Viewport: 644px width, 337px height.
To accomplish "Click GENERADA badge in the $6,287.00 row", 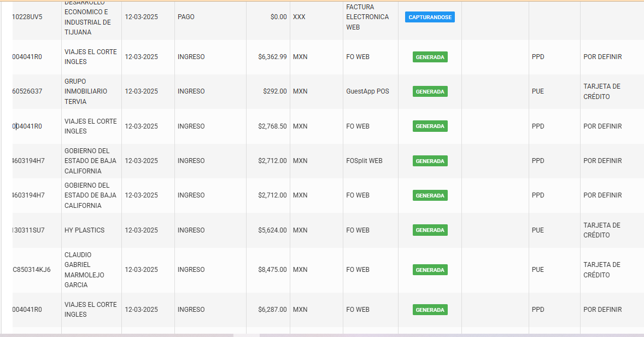I will point(430,310).
